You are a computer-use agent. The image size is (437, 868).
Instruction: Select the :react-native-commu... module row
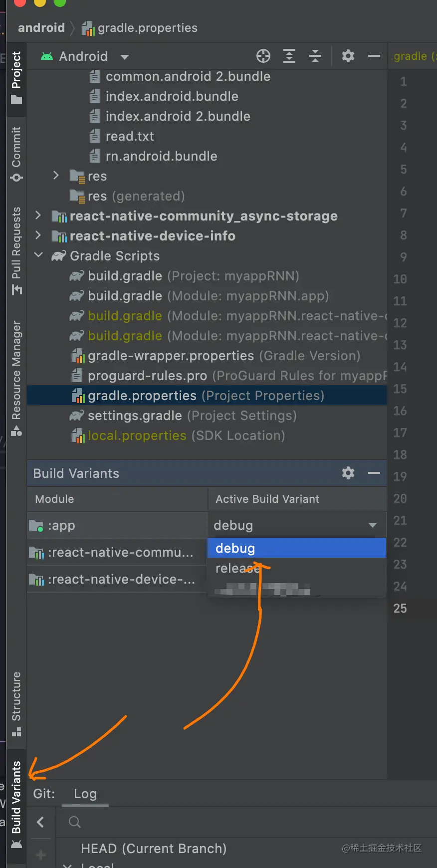tap(117, 552)
